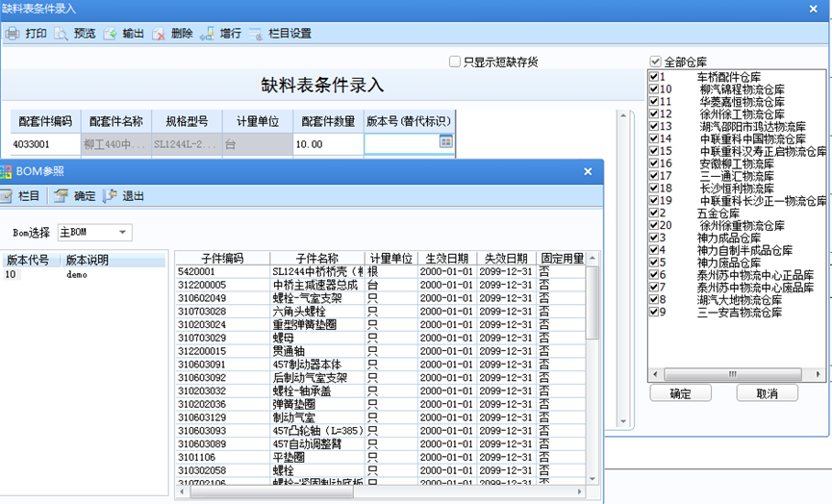Image resolution: width=832 pixels, height=504 pixels.
Task: Uncheck the 五金仓库 warehouse checkbox
Action: [654, 213]
